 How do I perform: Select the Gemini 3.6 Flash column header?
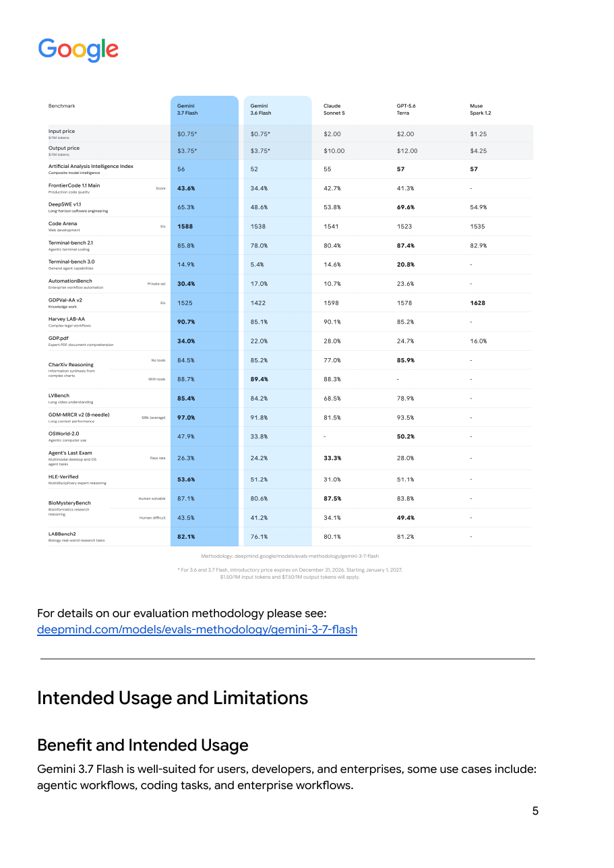click(261, 109)
